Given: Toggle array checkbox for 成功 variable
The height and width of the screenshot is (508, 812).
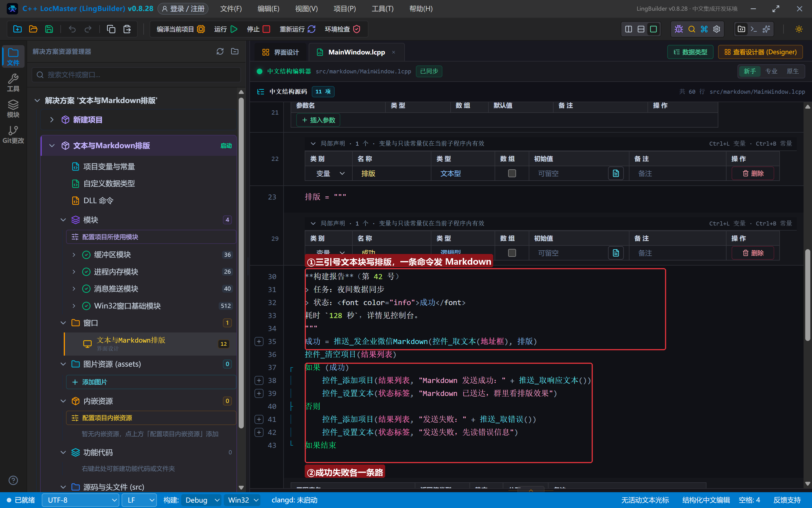Looking at the screenshot, I should point(512,253).
